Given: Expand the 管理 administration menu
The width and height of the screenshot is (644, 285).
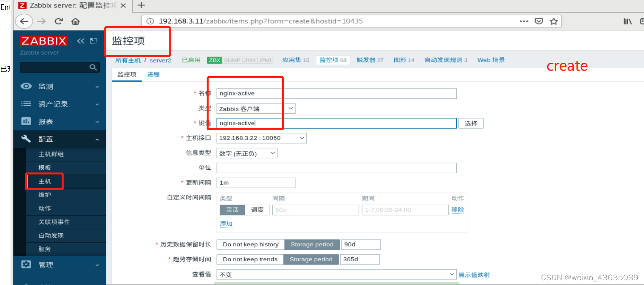Looking at the screenshot, I should click(60, 265).
